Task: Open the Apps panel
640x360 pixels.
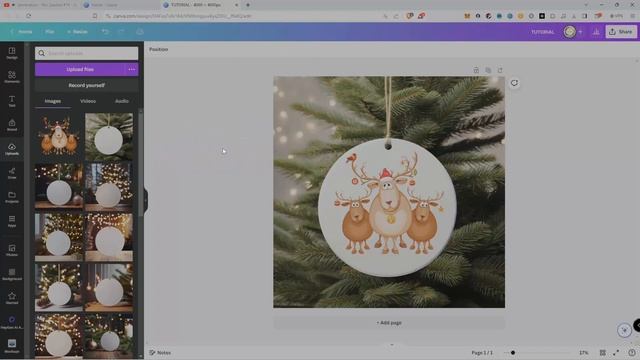Action: [x=12, y=221]
